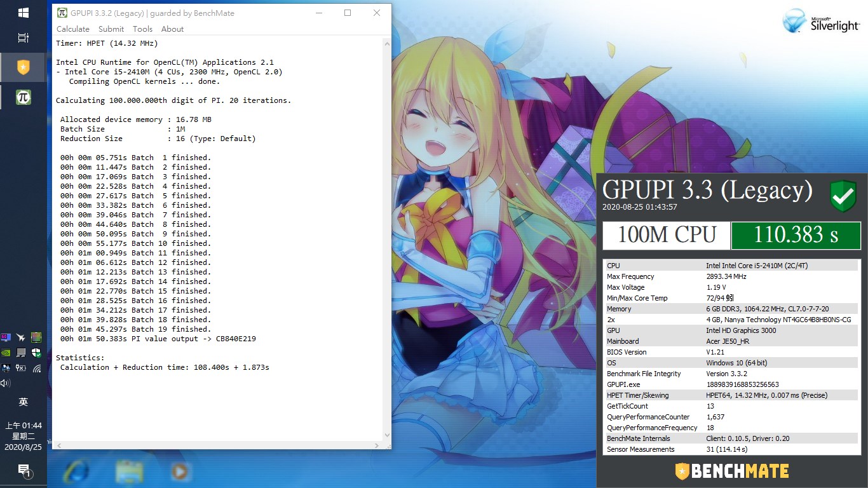Click the GPUPI title bar pi icon

[62, 13]
